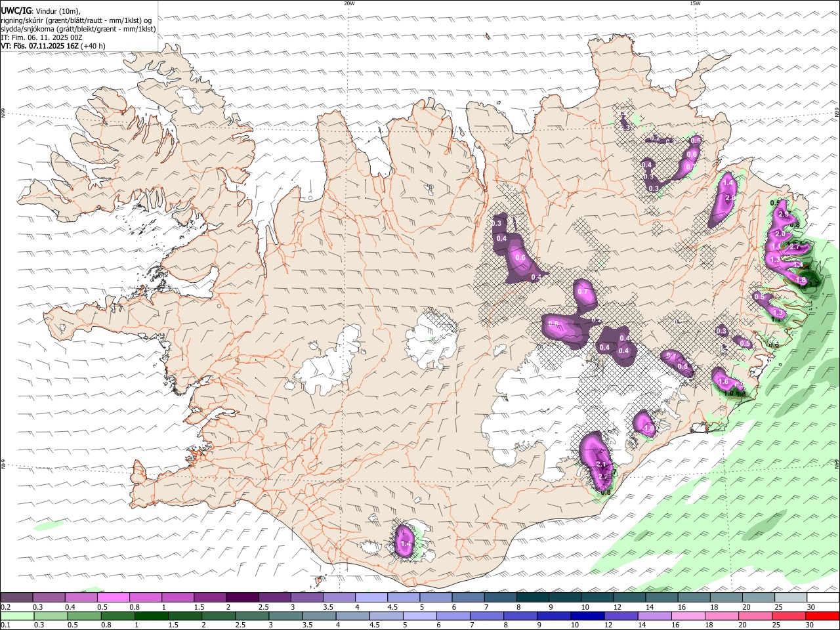Click the light lavender 4–4.5 swatch in top legend
The width and height of the screenshot is (840, 630).
371,598
